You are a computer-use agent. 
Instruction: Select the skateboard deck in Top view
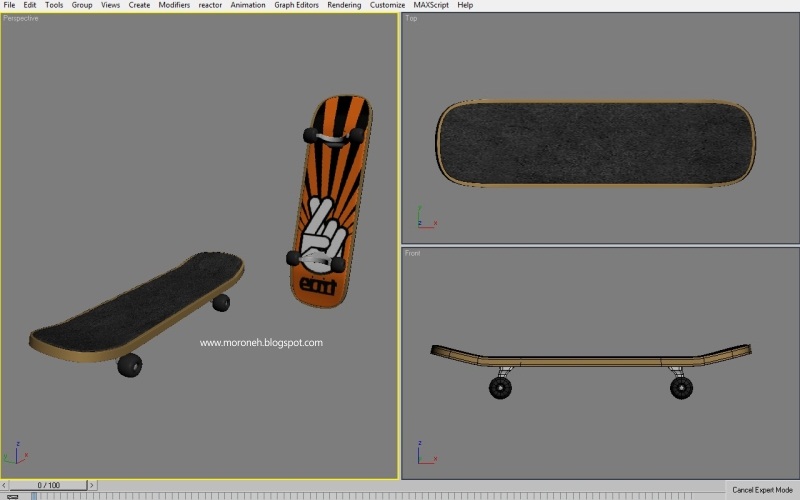595,143
